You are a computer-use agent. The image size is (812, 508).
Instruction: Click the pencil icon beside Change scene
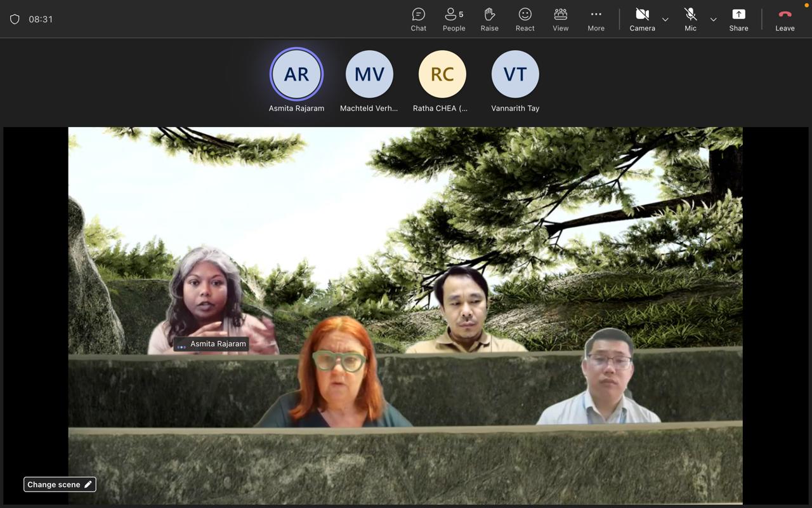(88, 485)
